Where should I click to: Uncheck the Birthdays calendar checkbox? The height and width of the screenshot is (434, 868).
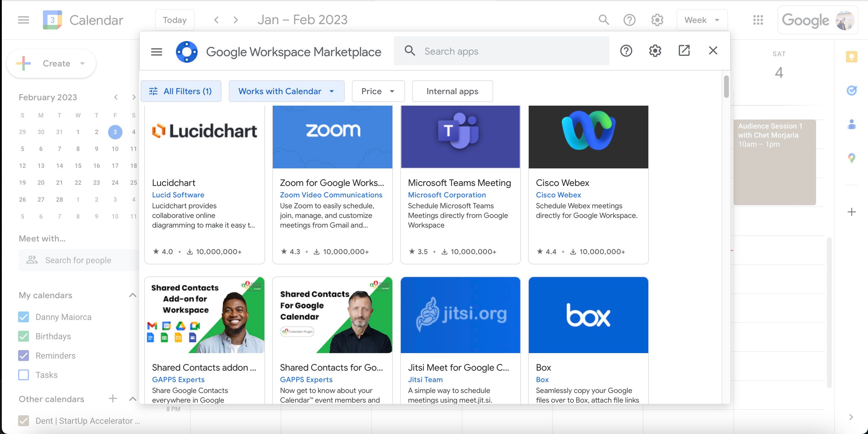pyautogui.click(x=24, y=336)
